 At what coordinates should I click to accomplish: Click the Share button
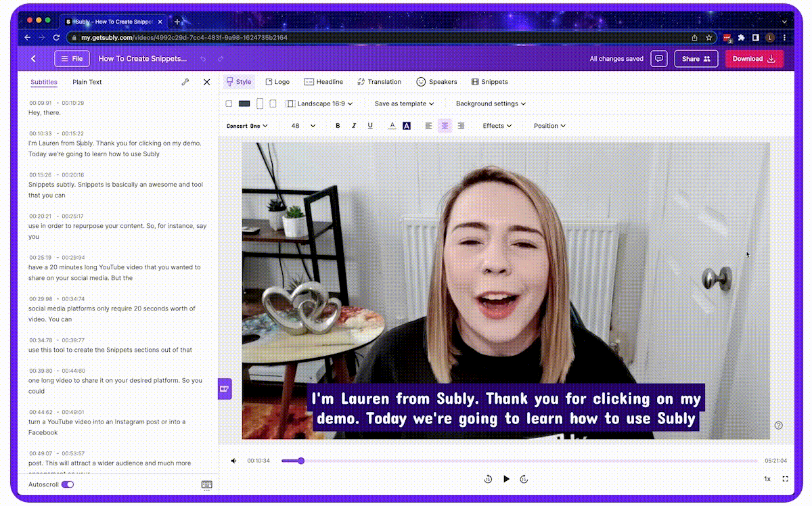696,59
